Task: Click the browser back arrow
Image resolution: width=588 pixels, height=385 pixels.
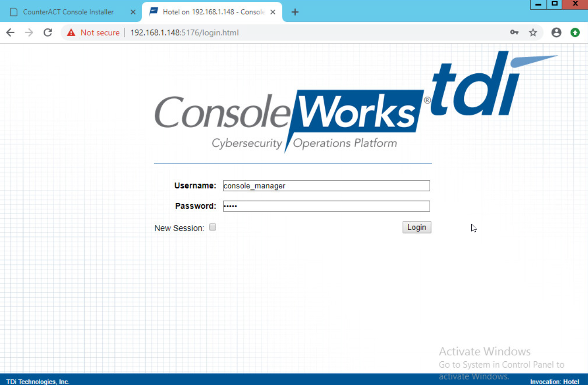Action: [10, 32]
